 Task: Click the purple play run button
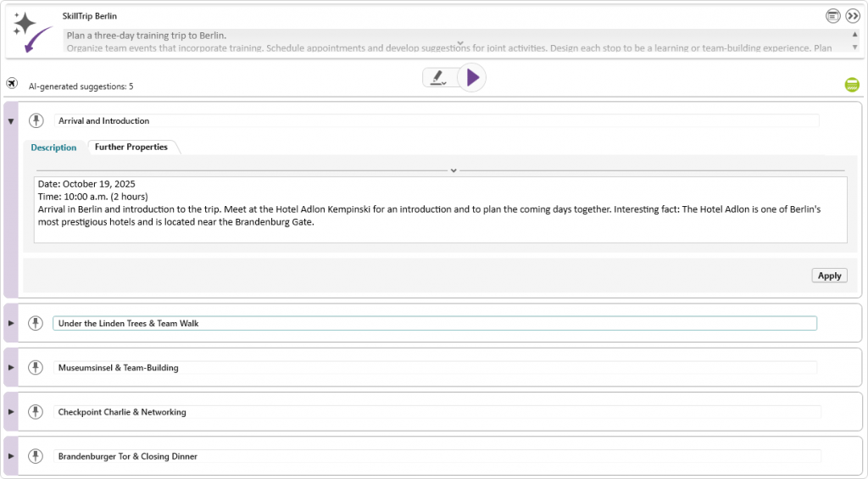[472, 77]
